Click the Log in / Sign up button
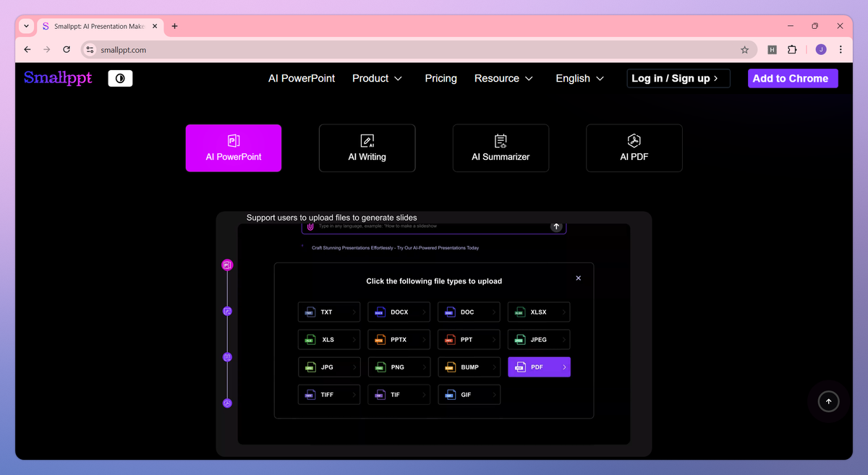 point(678,78)
